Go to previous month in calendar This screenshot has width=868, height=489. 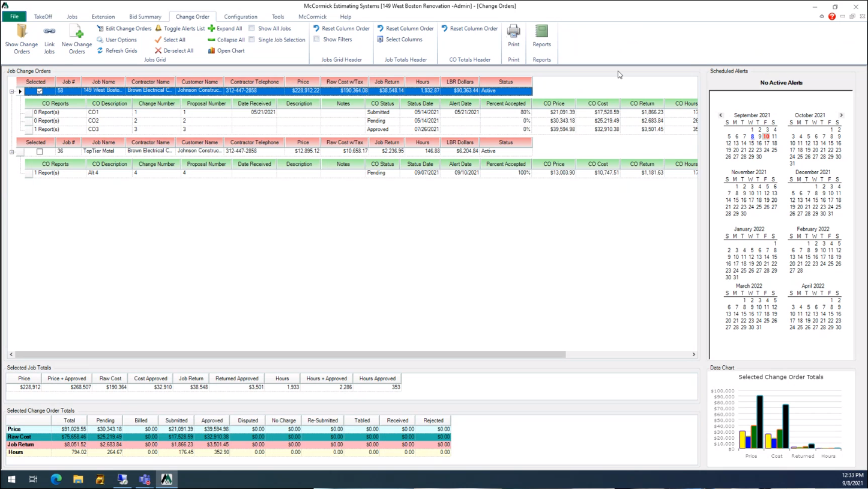[x=721, y=115]
